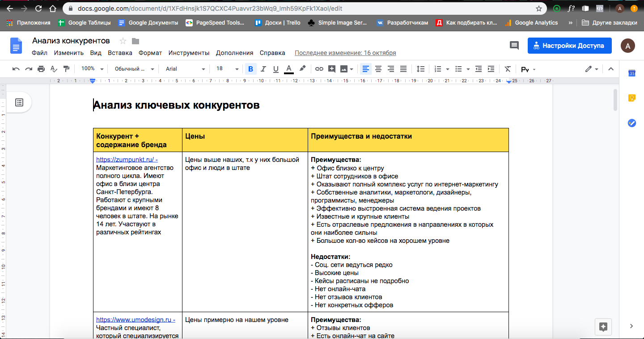The image size is (644, 339).
Task: Open the Explore button at bottom right
Action: [603, 326]
